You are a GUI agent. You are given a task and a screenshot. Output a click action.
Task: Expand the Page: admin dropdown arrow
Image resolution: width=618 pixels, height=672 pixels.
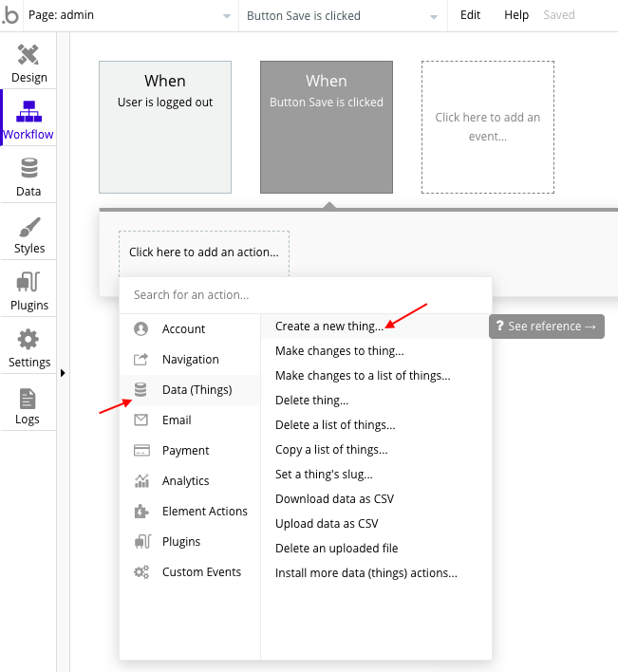(x=227, y=16)
